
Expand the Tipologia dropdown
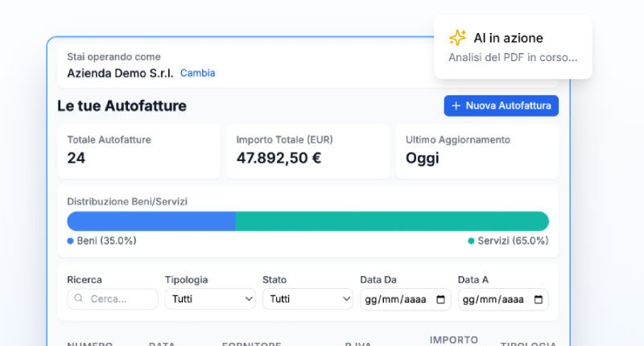pyautogui.click(x=210, y=299)
